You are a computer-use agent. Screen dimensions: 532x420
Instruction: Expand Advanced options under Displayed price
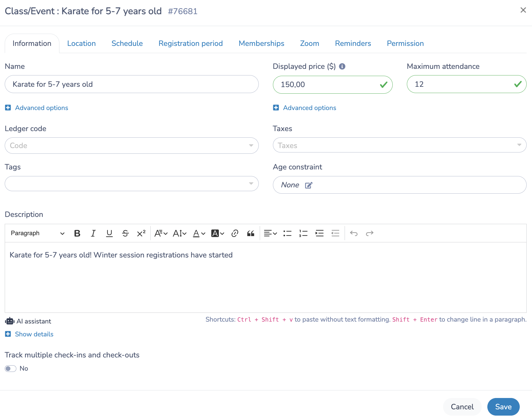pos(305,108)
